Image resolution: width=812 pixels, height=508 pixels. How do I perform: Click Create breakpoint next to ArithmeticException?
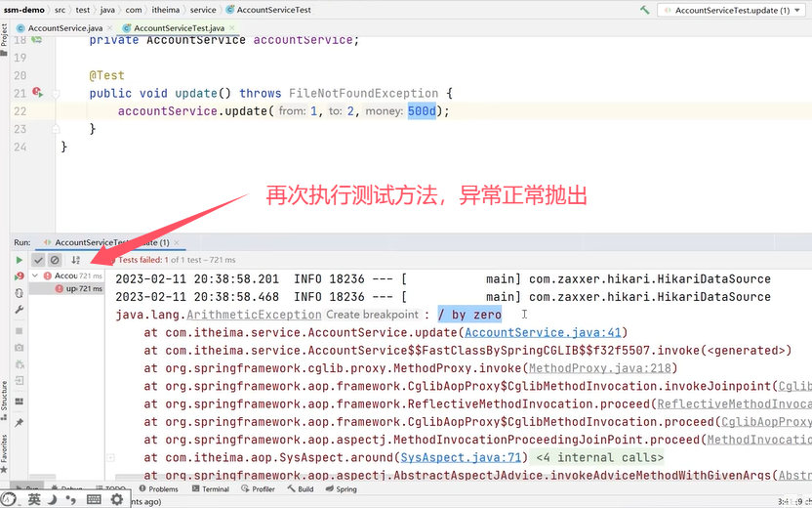point(372,315)
